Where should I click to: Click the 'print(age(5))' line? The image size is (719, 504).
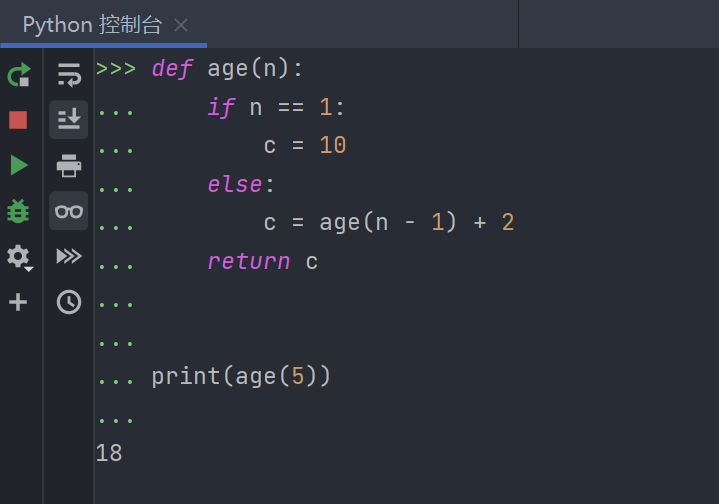(241, 377)
